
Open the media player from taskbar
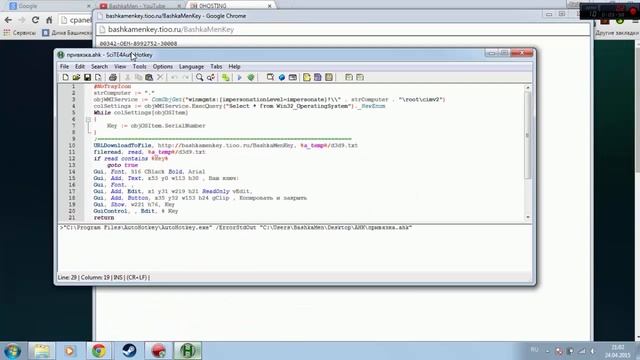point(69,351)
